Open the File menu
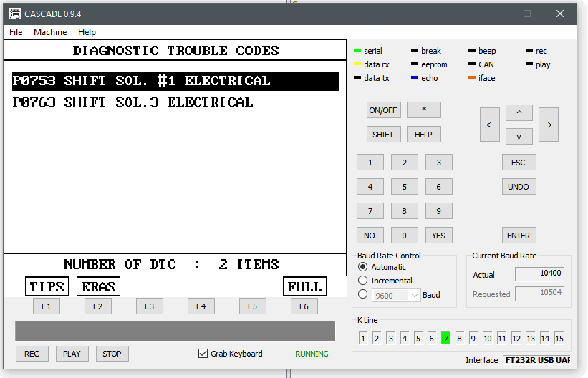Screen dimensions: 588x378 point(16,32)
